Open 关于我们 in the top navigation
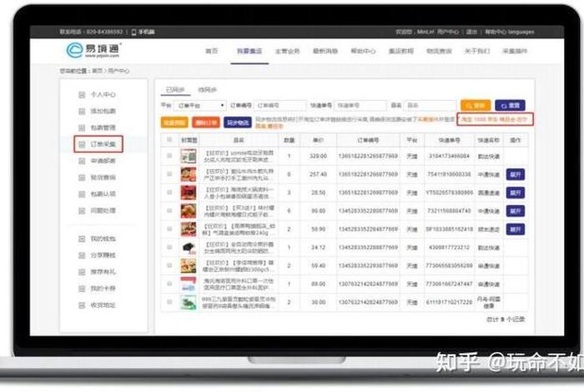Viewport: 584px width, 392px height. [x=477, y=51]
